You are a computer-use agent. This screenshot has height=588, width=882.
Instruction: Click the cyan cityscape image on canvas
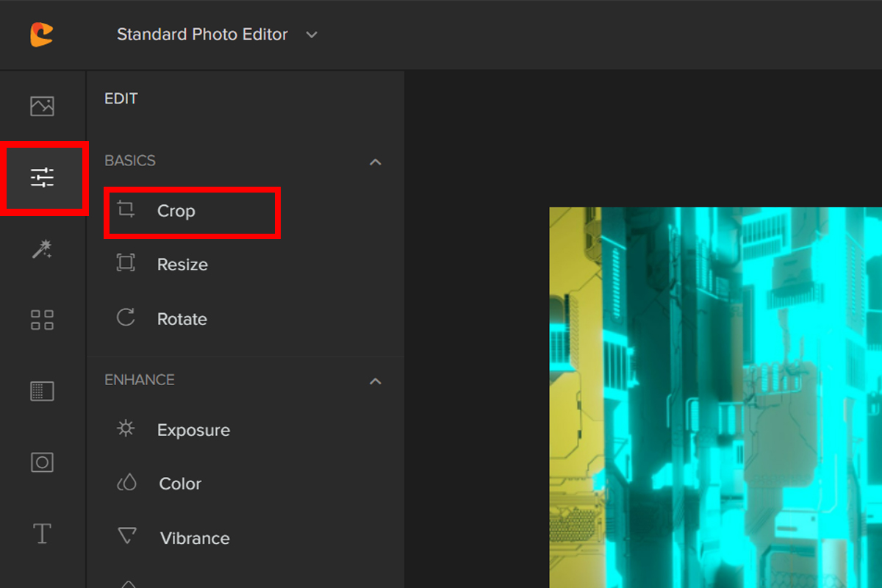click(x=715, y=397)
